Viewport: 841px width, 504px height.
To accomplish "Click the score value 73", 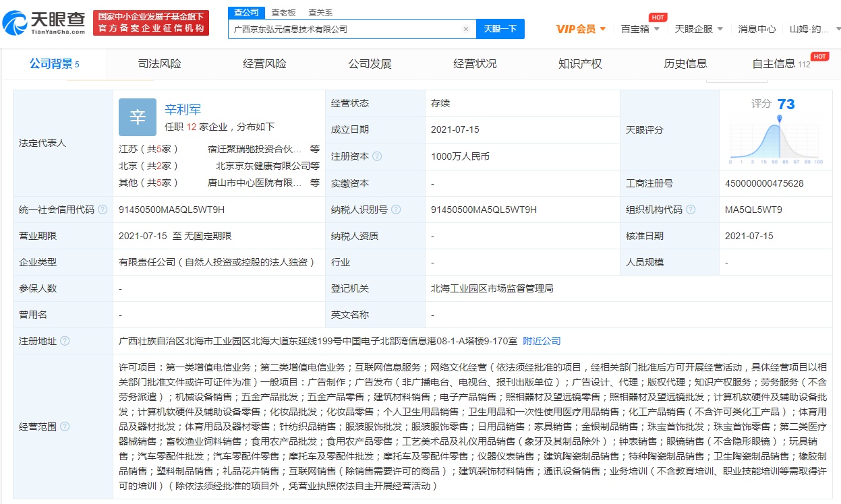I will pyautogui.click(x=786, y=104).
